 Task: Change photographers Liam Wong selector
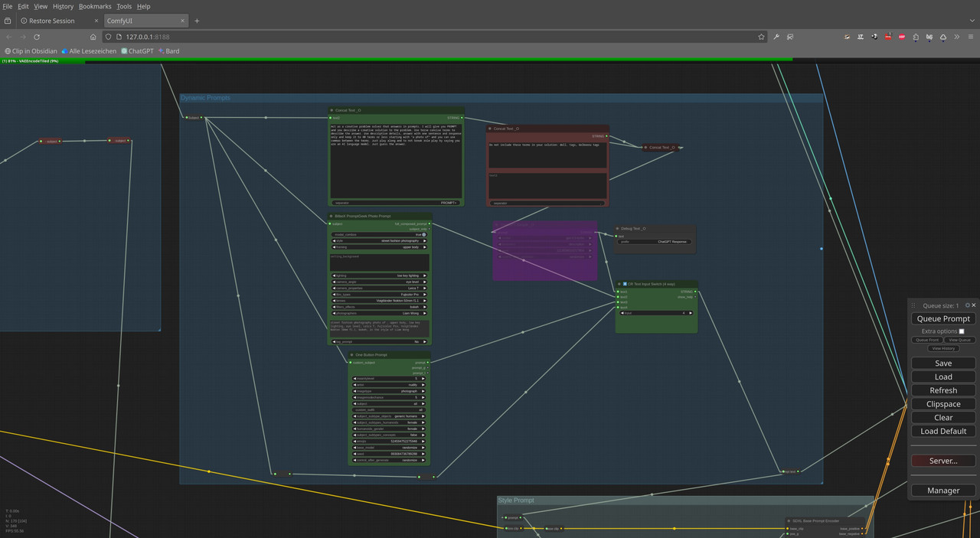point(380,313)
